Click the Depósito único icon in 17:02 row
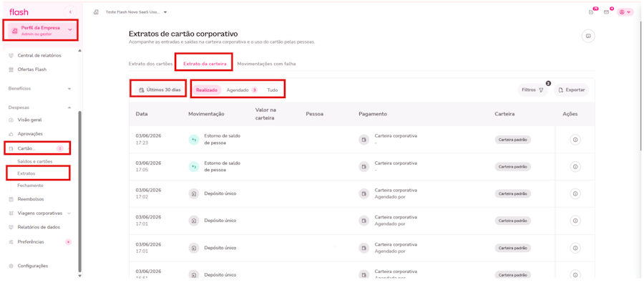 point(194,193)
